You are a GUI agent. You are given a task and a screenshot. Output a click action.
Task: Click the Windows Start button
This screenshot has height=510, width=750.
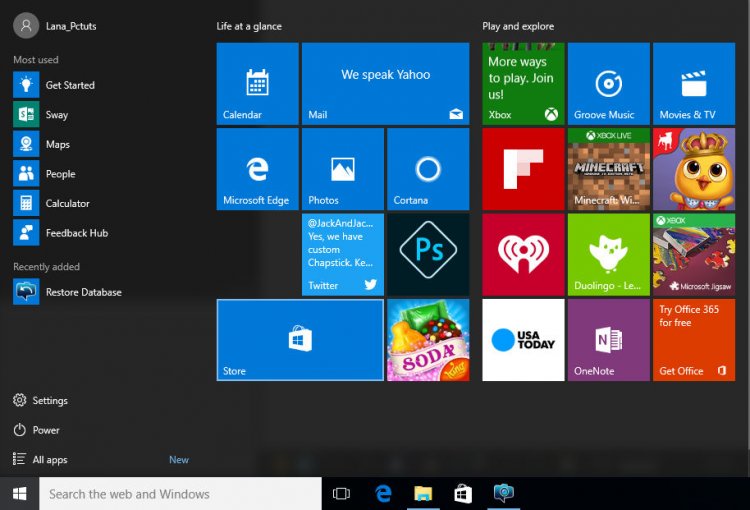19,494
